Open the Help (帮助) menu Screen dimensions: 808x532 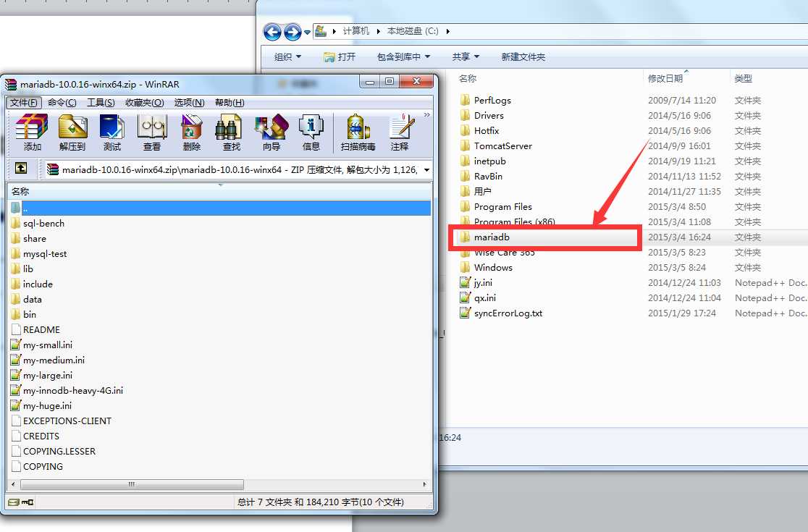click(230, 103)
